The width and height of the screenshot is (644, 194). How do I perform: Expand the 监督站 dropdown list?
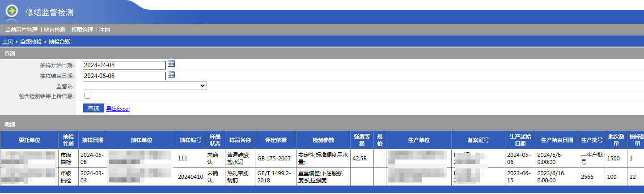(x=145, y=86)
